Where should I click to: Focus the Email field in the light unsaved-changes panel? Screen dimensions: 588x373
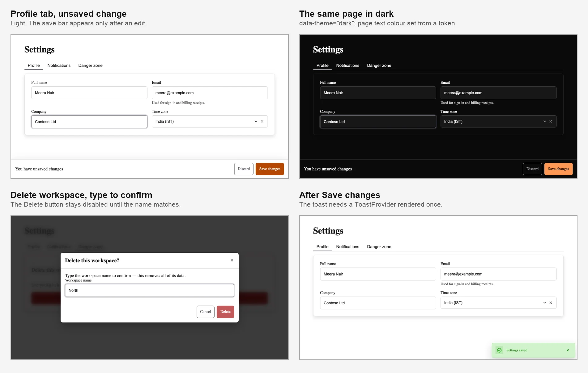pos(210,93)
